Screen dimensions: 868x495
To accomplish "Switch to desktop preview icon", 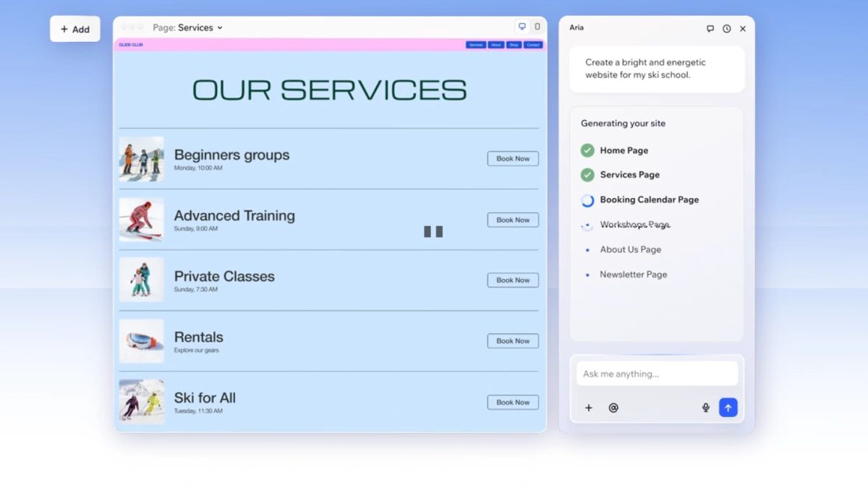I will pos(522,27).
